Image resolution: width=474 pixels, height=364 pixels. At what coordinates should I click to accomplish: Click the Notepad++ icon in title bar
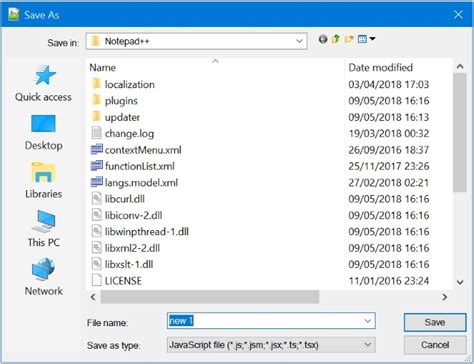pos(14,14)
